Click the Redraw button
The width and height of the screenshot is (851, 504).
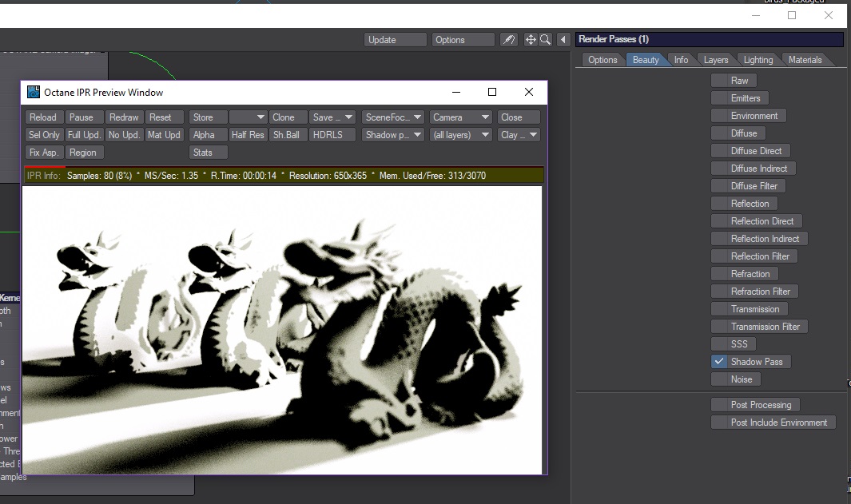[x=124, y=117]
